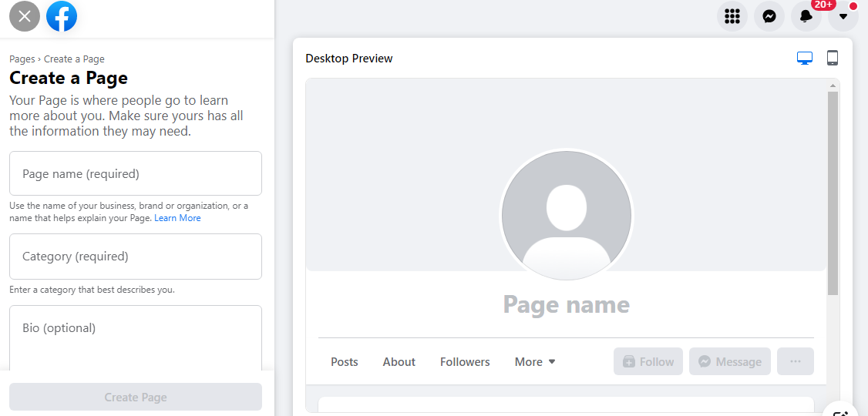
Task: Open Messenger from the top bar
Action: [769, 16]
